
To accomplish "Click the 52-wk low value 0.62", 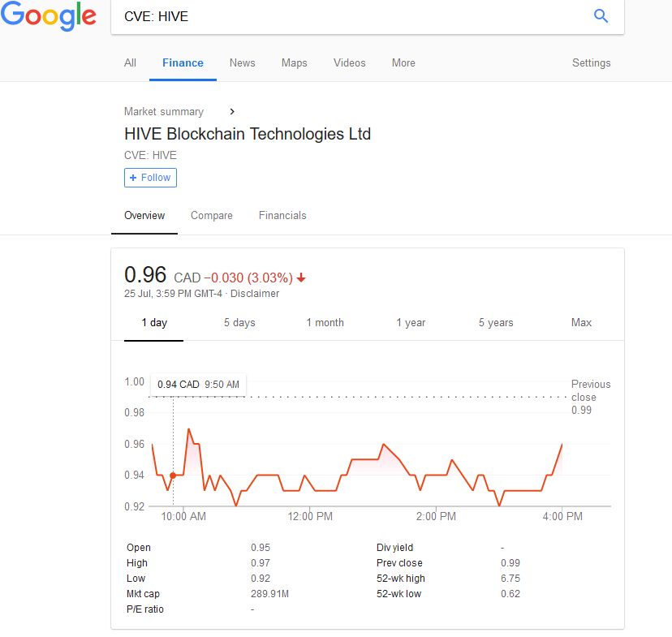I will point(510,594).
